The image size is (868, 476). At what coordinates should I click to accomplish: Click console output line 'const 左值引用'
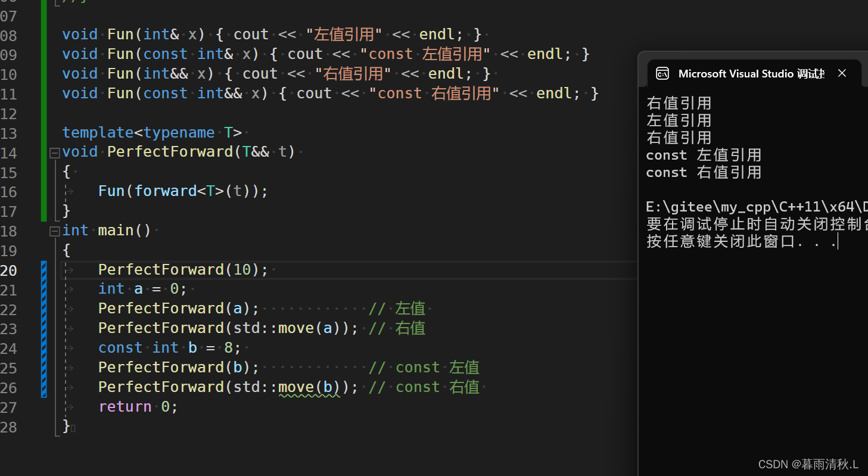[x=704, y=155]
